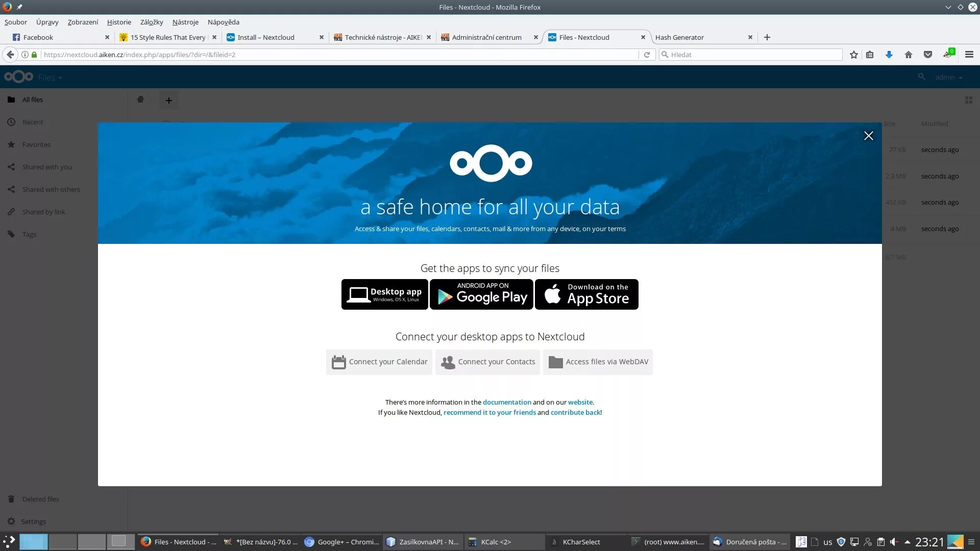
Task: Open Nástroje menu item
Action: click(x=185, y=21)
